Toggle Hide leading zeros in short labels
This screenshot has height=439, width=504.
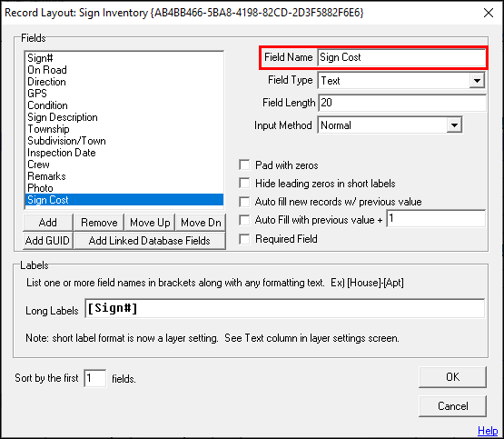[x=244, y=184]
